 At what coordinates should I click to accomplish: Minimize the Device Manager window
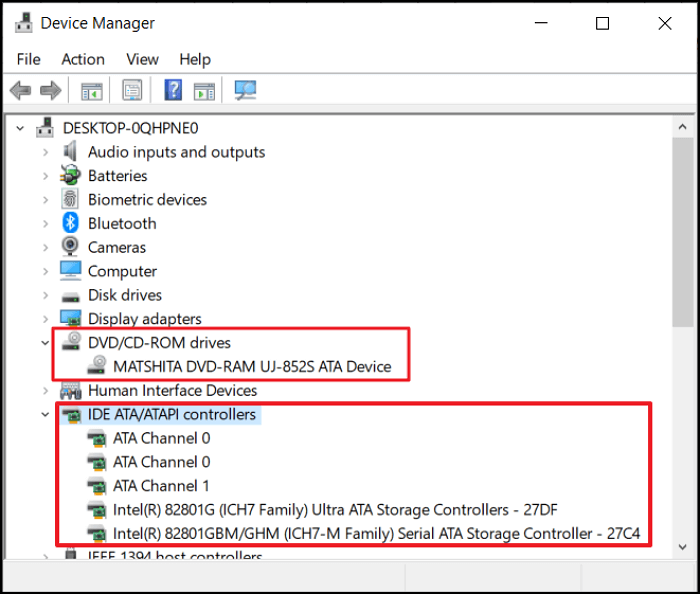tap(541, 23)
